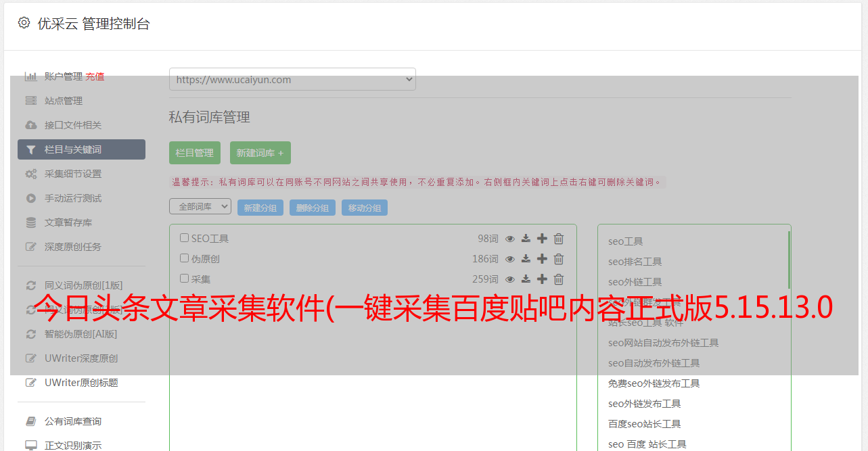Viewport: 868px width, 451px height.
Task: Click the 删除分组 button
Action: (313, 208)
